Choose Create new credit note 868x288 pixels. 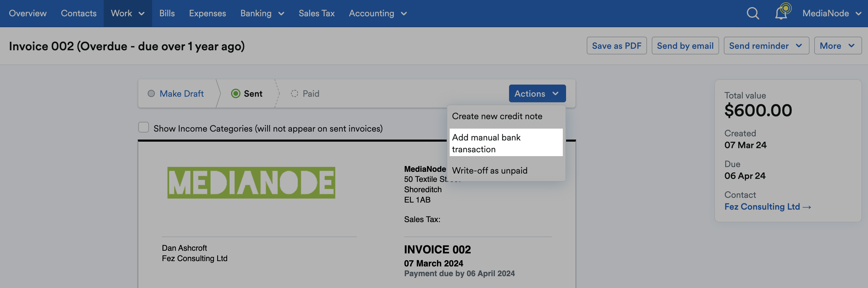click(506, 116)
